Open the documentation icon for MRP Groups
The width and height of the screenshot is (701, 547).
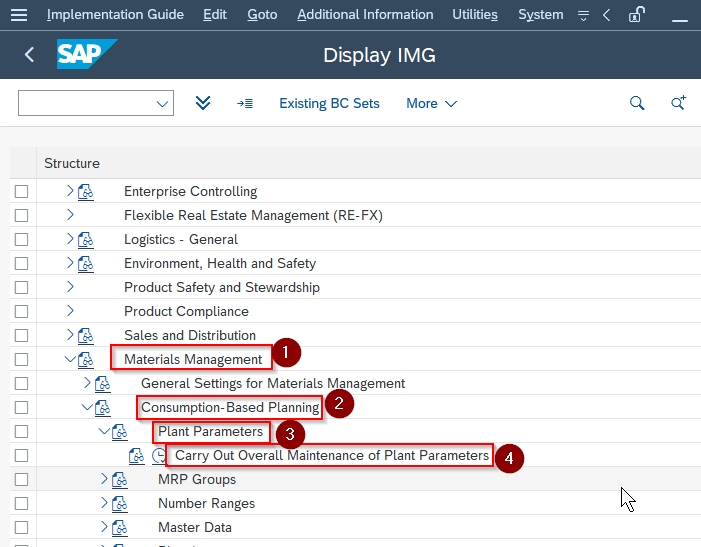pyautogui.click(x=119, y=480)
